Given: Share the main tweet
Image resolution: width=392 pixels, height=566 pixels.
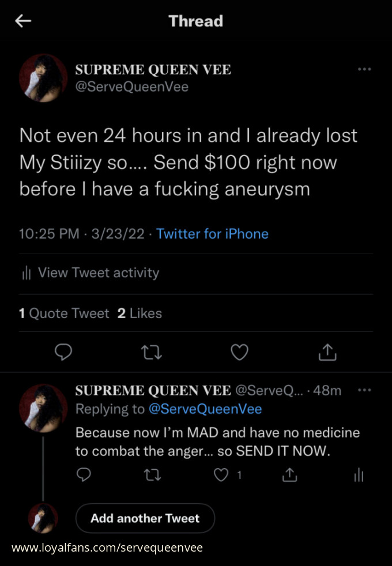Looking at the screenshot, I should click(327, 352).
